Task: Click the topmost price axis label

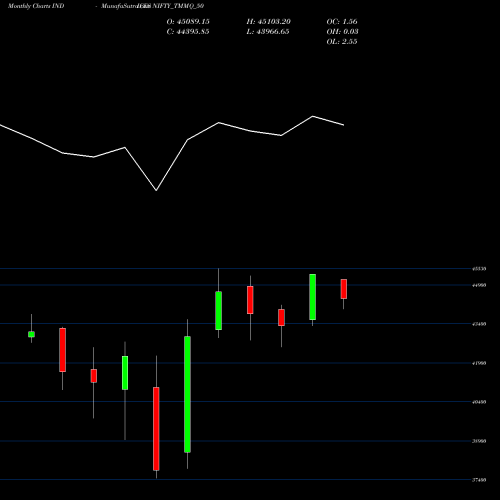Action: click(x=479, y=269)
